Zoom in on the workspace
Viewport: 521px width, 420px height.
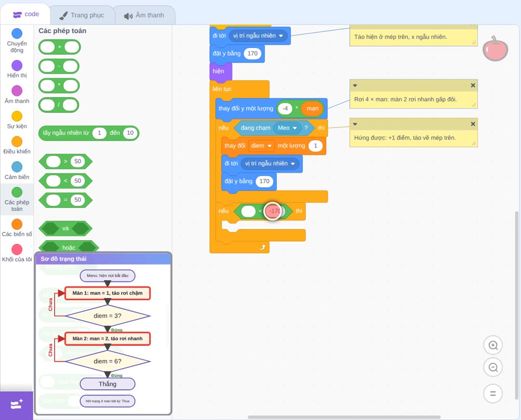(493, 345)
